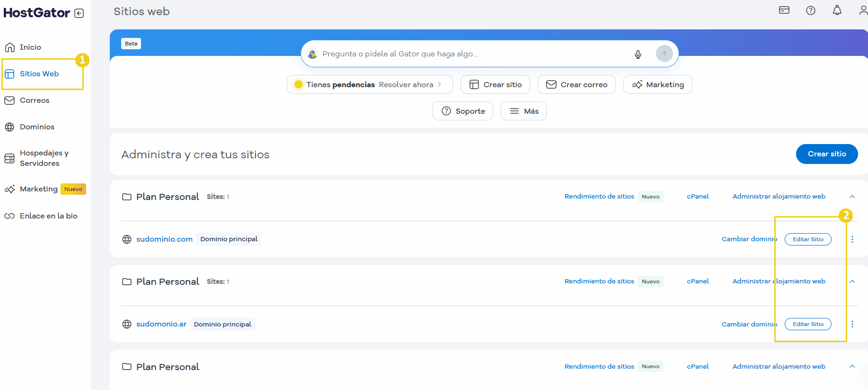Viewport: 868px width, 390px height.
Task: Activate the microphone voice input
Action: (x=638, y=54)
